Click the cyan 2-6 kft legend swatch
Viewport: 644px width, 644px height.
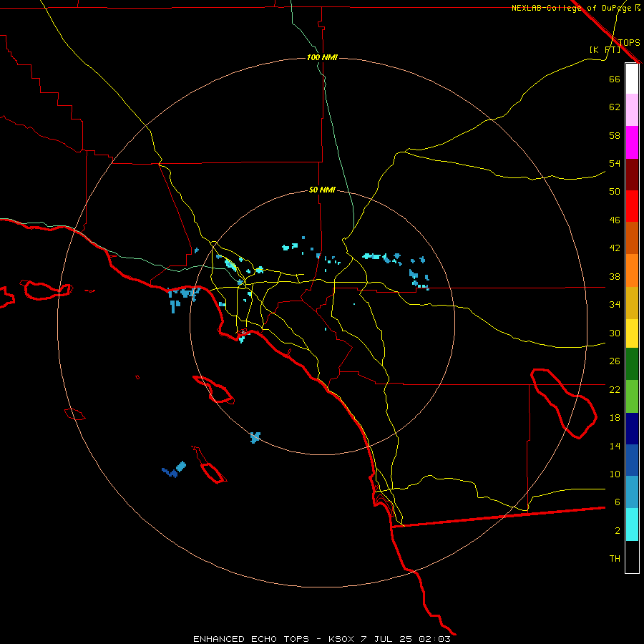(x=632, y=525)
